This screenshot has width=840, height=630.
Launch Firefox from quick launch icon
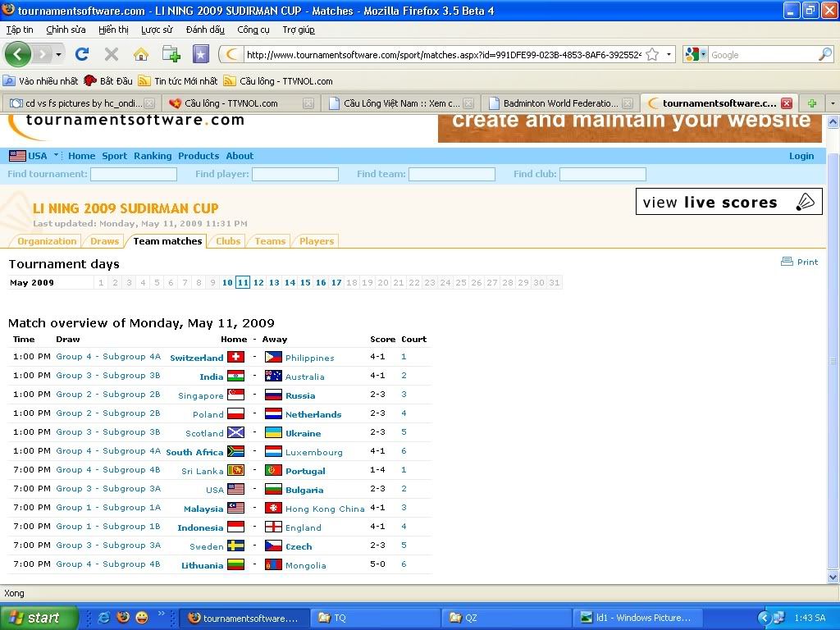[x=123, y=618]
